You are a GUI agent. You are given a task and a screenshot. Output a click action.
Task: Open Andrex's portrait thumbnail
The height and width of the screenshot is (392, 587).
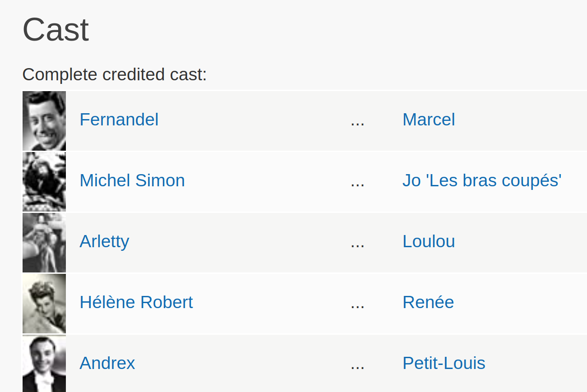pos(44,364)
